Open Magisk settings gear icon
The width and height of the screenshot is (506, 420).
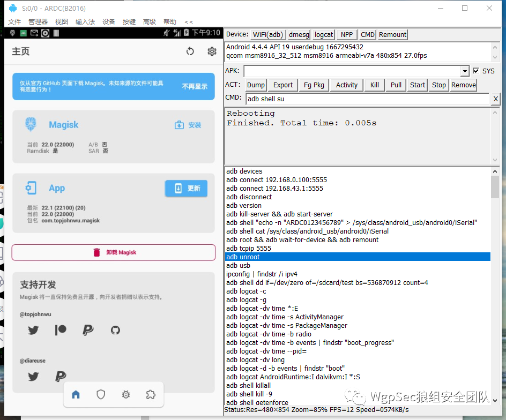pos(212,51)
